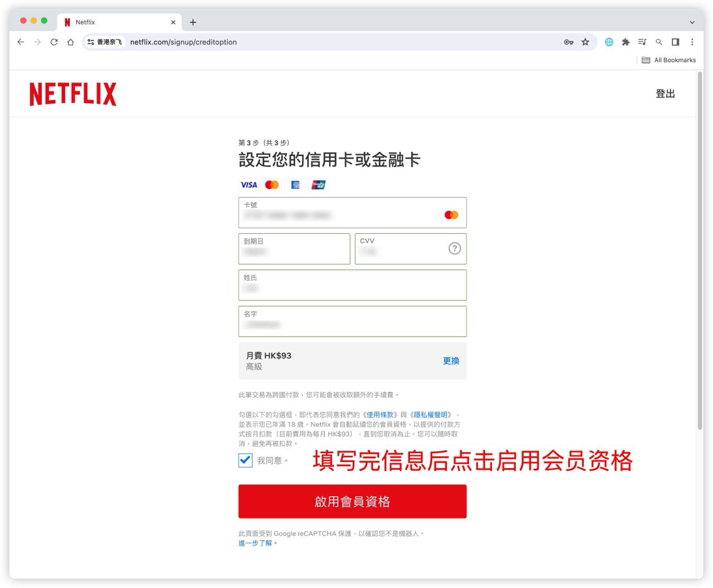Click the address bar URL
This screenshot has height=588, width=713.
pyautogui.click(x=183, y=42)
